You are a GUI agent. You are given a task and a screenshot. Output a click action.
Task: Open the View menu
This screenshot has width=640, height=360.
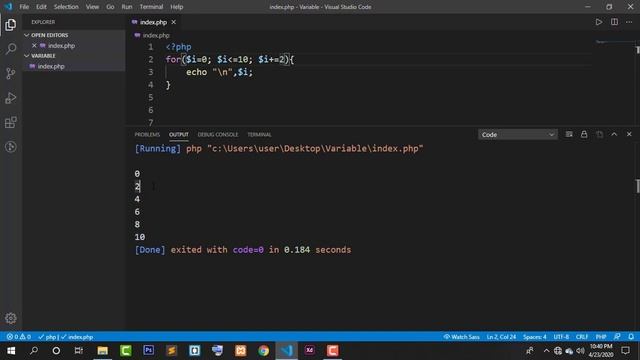pos(92,7)
